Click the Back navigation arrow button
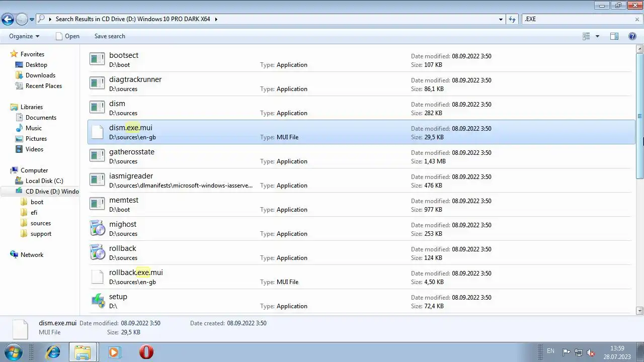644x362 pixels. click(8, 20)
